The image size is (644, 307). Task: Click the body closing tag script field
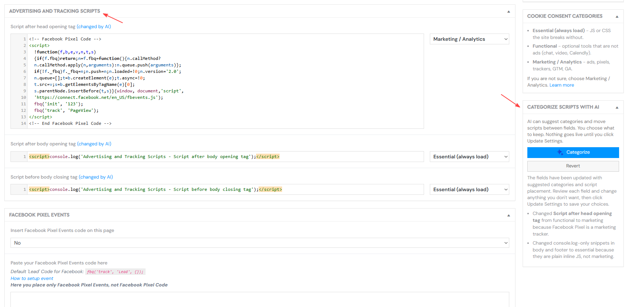[217, 189]
